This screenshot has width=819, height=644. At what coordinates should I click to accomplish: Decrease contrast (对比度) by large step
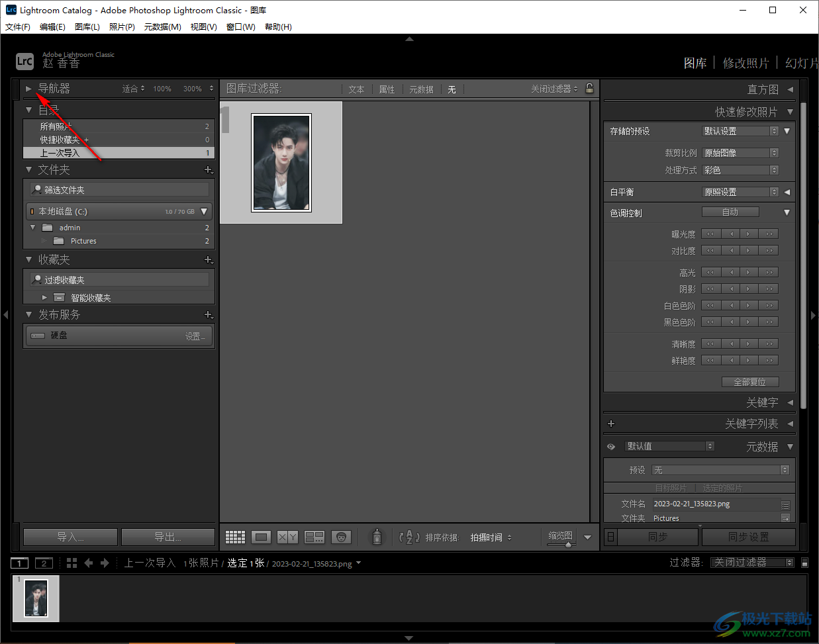711,251
